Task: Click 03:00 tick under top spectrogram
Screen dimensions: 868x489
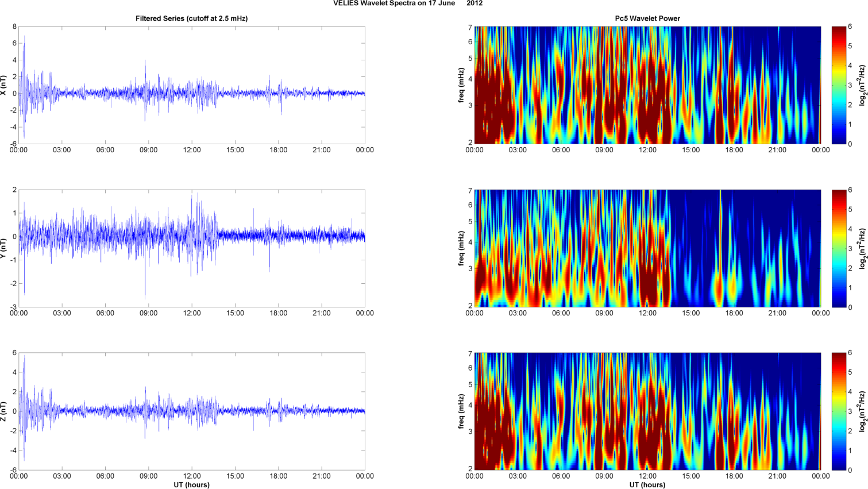Action: (x=518, y=150)
